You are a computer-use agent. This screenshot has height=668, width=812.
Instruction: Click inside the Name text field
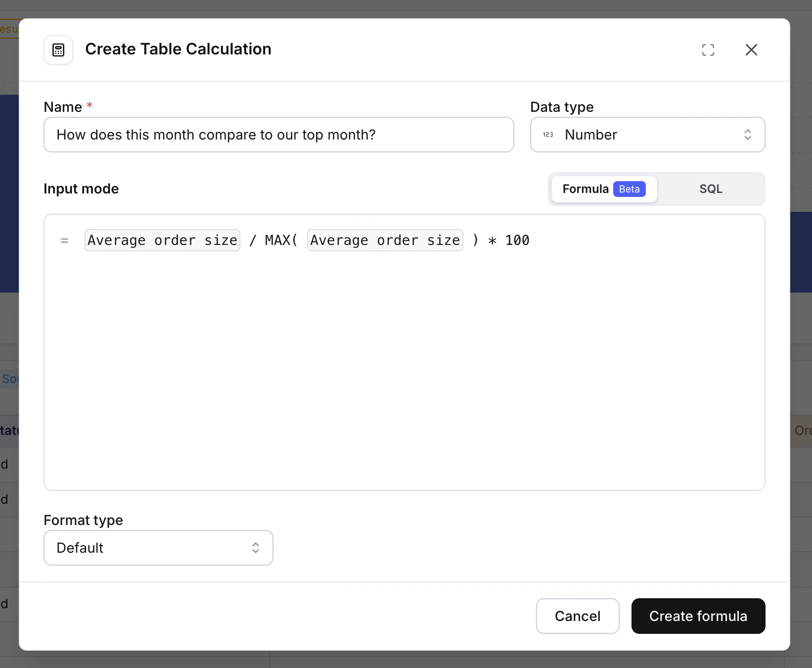[278, 134]
